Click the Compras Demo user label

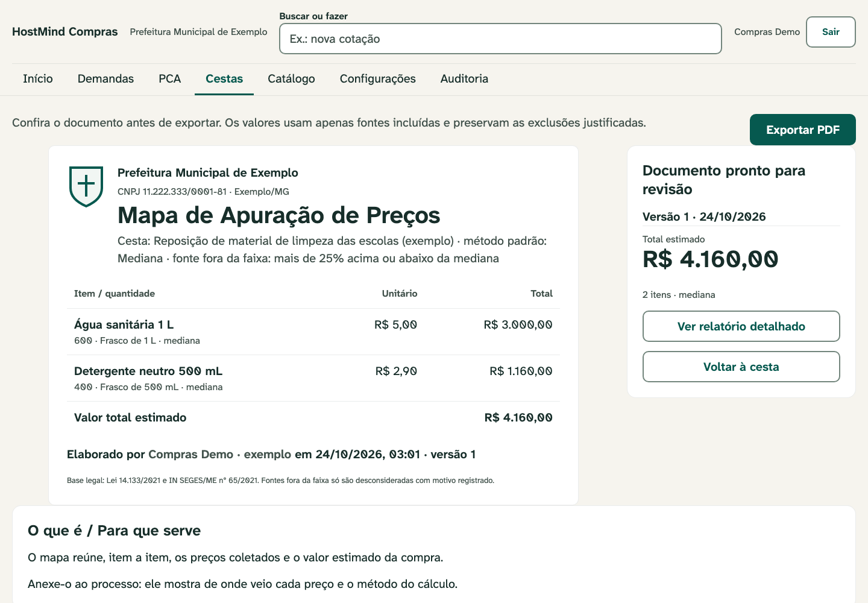(x=767, y=32)
